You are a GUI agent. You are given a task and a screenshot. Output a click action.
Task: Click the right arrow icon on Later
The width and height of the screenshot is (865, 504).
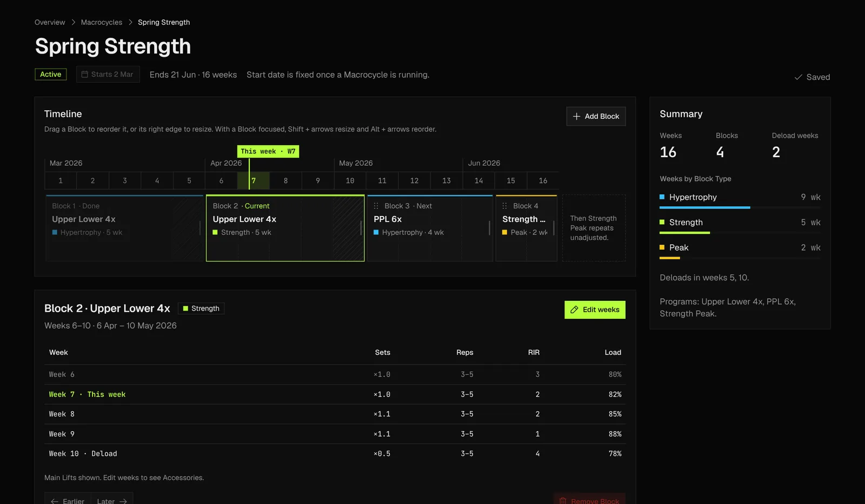[123, 501]
